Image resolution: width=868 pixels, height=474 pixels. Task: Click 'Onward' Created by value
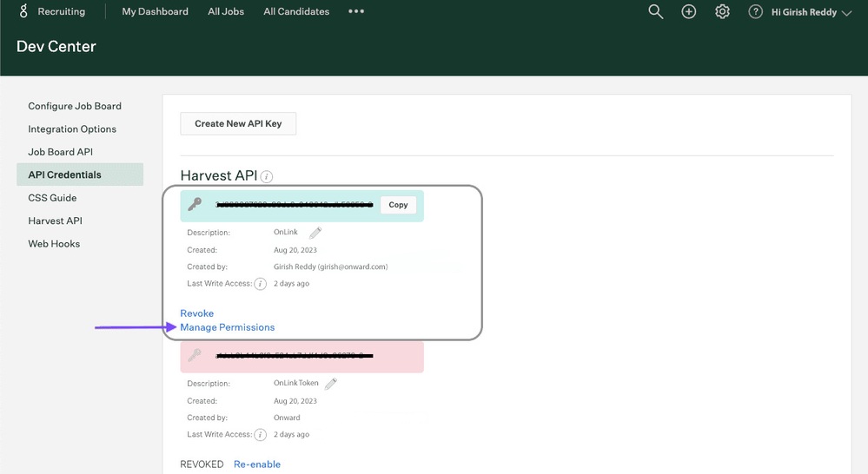pos(287,418)
